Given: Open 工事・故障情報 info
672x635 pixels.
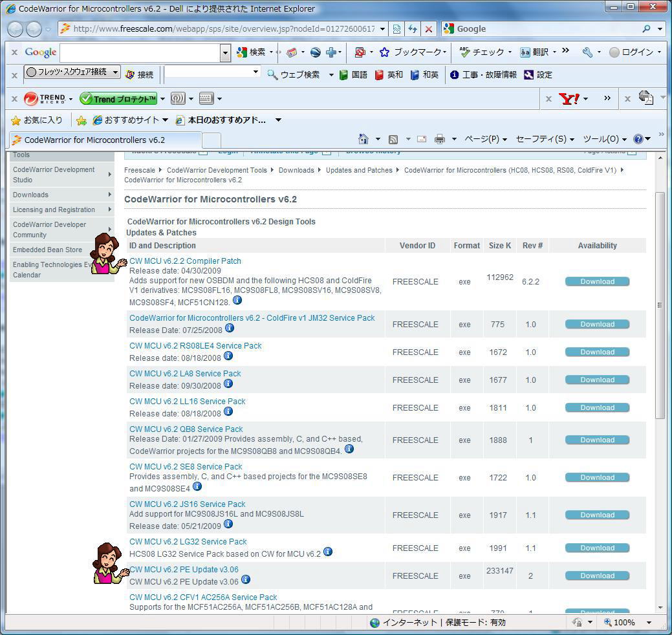Looking at the screenshot, I should tap(483, 75).
